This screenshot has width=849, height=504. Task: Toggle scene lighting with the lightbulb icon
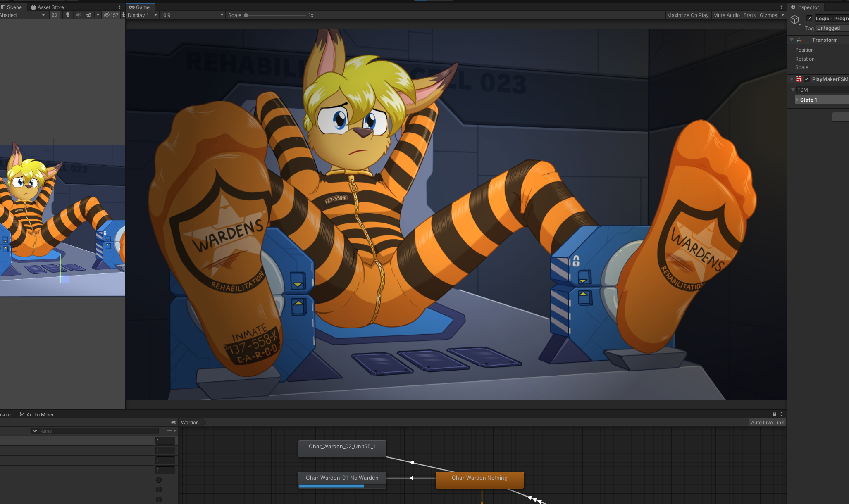click(x=68, y=15)
